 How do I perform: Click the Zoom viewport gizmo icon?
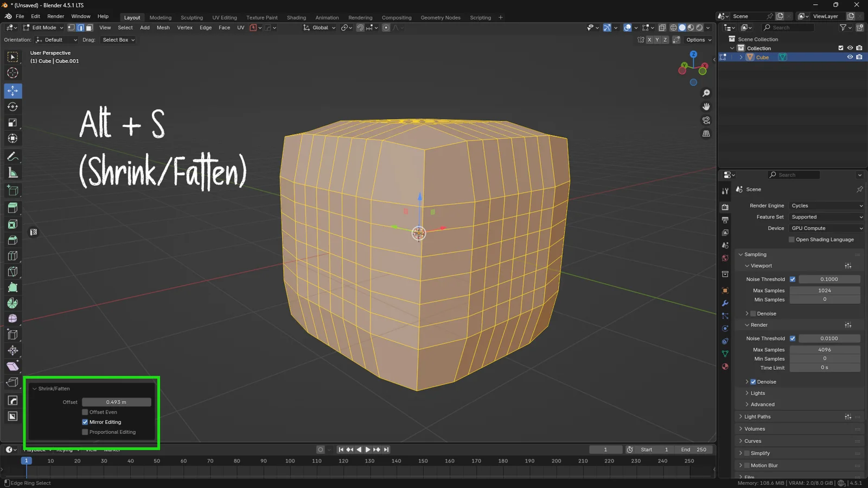click(x=706, y=93)
